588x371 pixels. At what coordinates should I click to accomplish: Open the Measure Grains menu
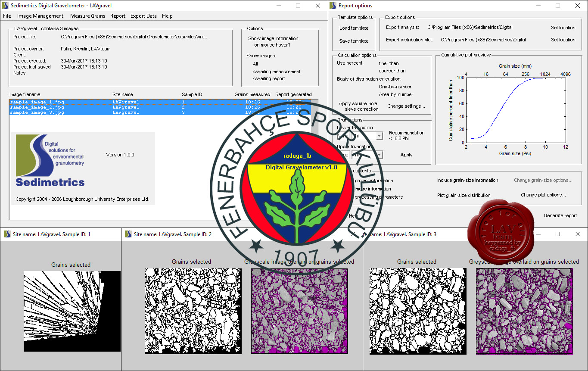pyautogui.click(x=87, y=16)
